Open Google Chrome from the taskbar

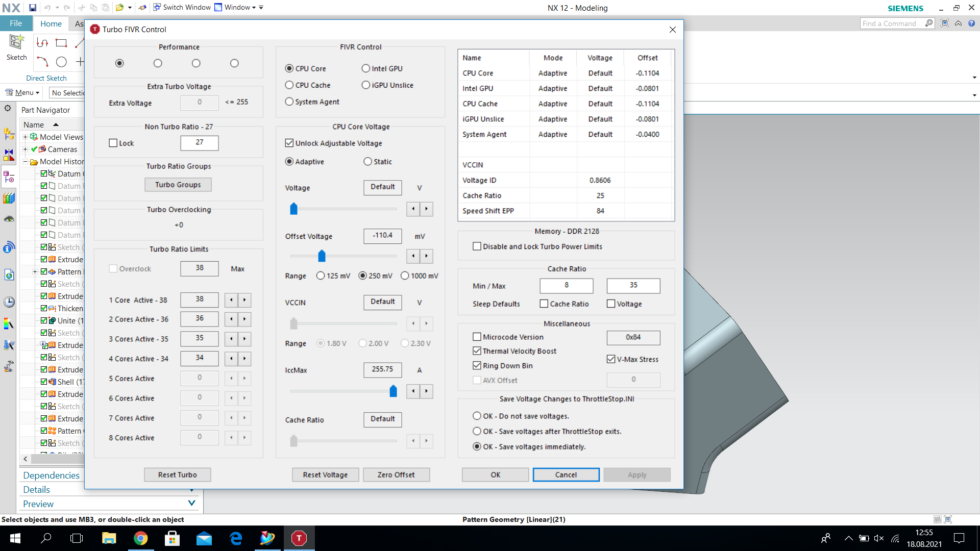tap(141, 538)
